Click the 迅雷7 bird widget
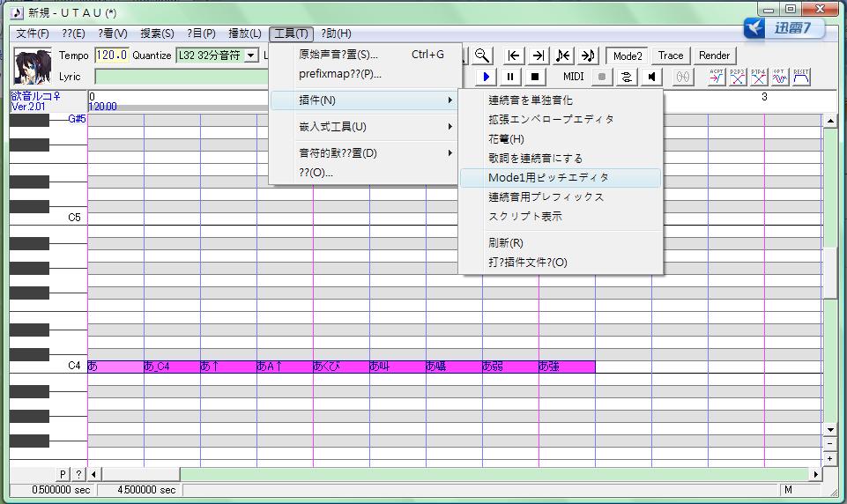This screenshot has height=504, width=847. [784, 27]
